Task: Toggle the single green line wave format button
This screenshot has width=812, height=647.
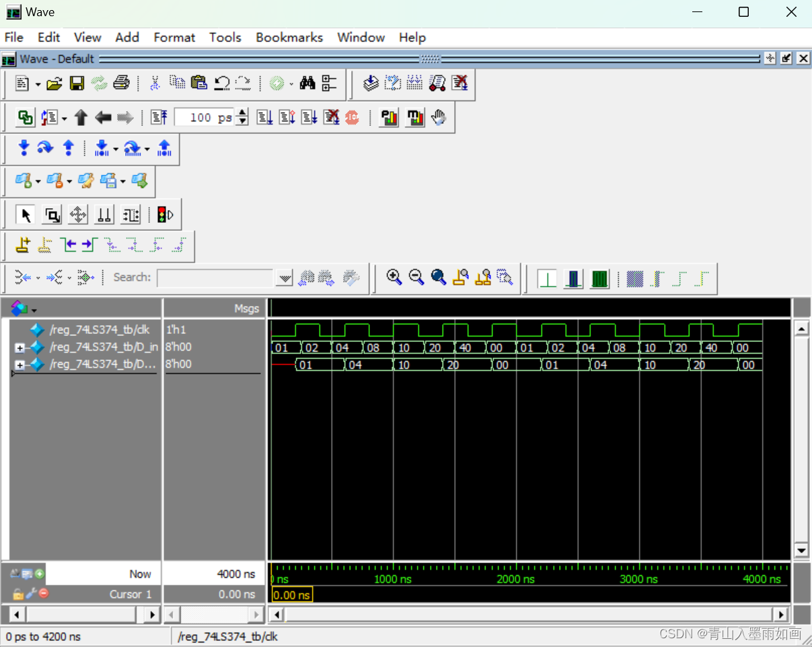Action: (x=547, y=279)
